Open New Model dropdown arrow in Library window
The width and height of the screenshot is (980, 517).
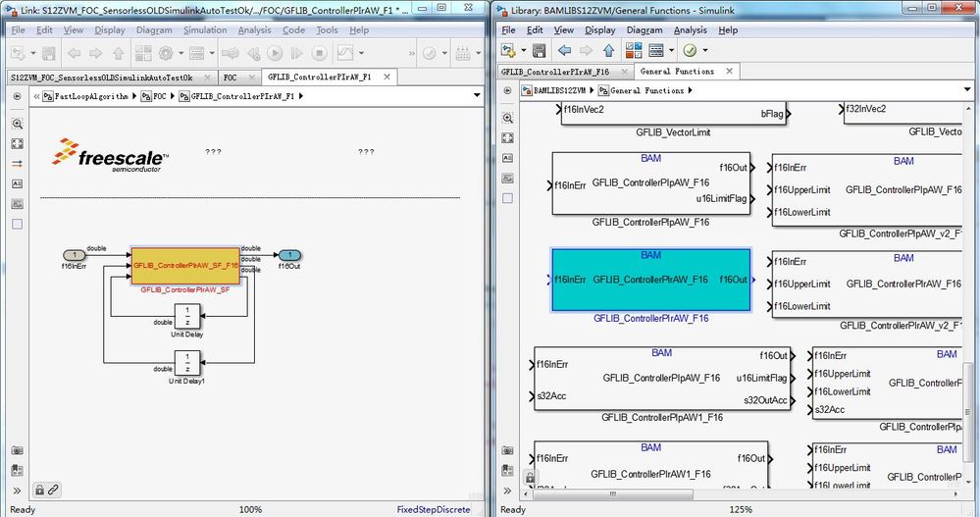pos(523,51)
